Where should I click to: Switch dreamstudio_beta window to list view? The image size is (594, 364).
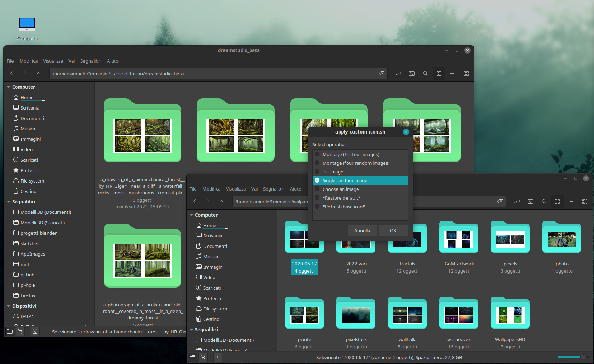[x=452, y=74]
